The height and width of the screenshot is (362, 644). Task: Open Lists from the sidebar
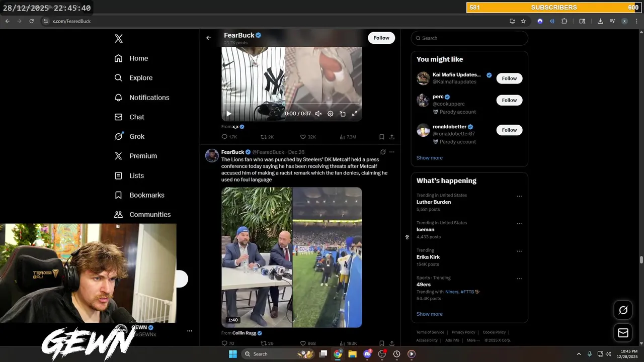click(129, 175)
